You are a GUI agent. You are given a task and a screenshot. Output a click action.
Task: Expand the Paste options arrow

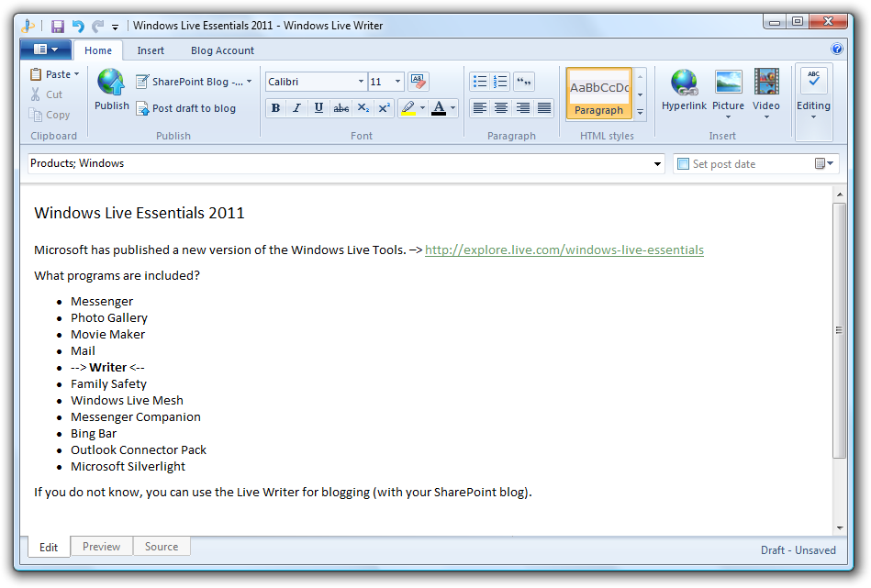click(x=77, y=74)
